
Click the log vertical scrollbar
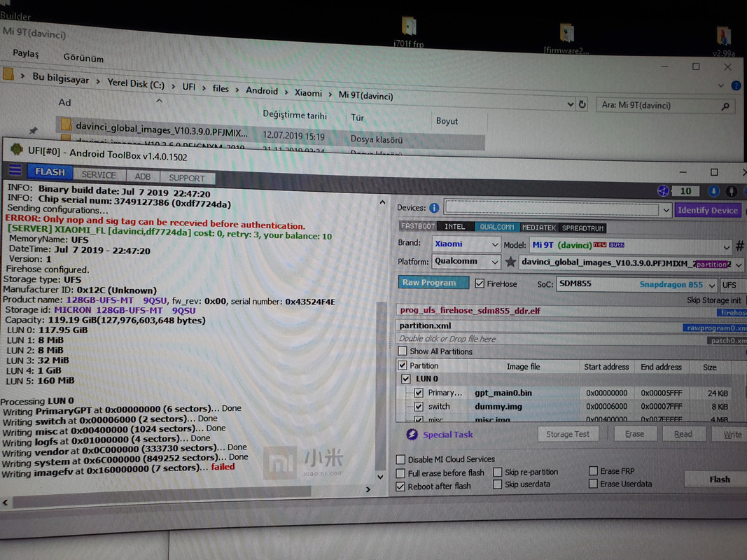coord(381,386)
